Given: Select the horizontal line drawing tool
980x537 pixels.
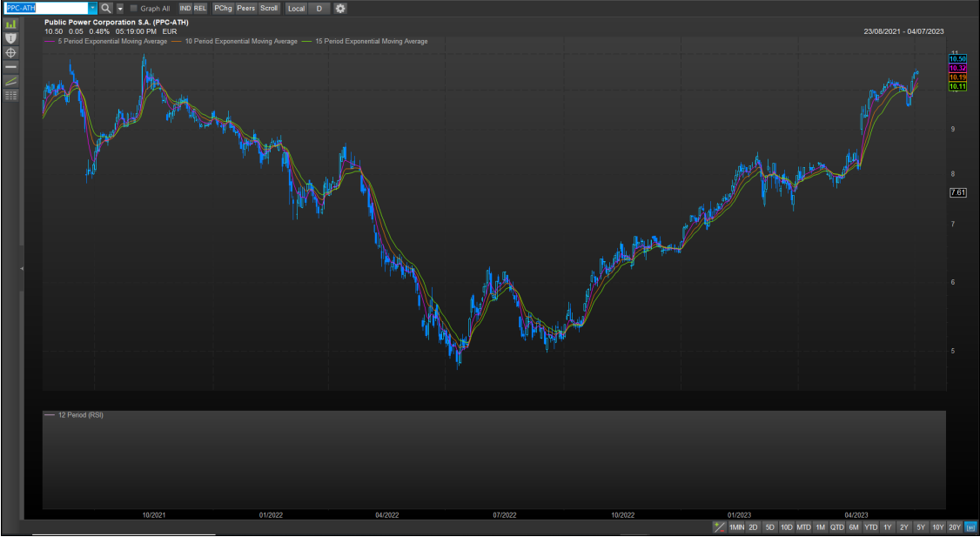Looking at the screenshot, I should click(11, 67).
